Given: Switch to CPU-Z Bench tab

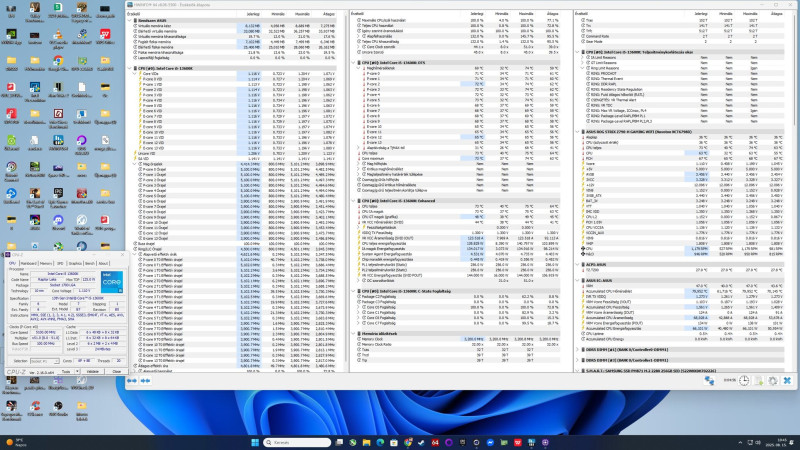Looking at the screenshot, I should click(x=90, y=263).
